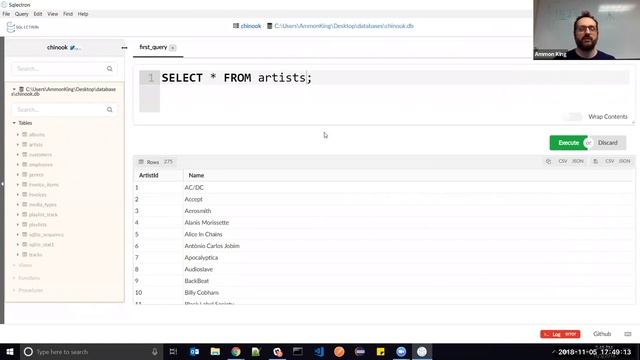Collapse the Tables tree section
640x360 pixels.
[x=14, y=123]
